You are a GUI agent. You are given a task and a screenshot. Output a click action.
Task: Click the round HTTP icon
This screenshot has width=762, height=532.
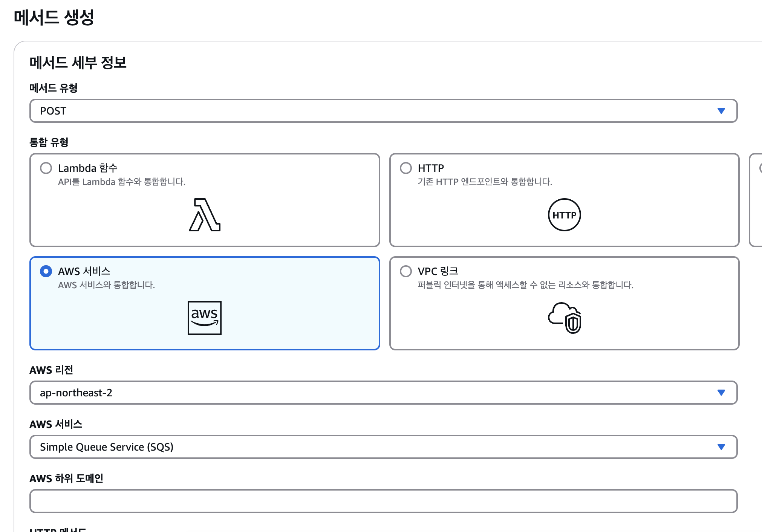tap(564, 215)
